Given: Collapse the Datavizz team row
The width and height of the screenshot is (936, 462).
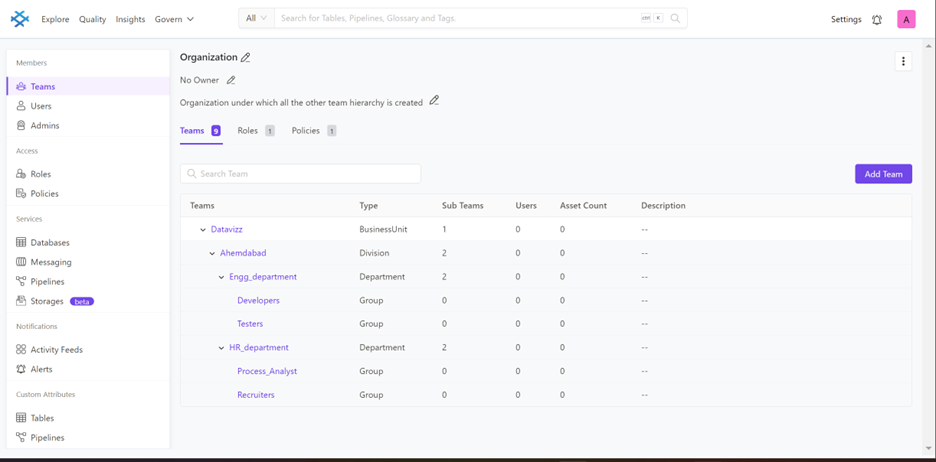Looking at the screenshot, I should [x=203, y=230].
